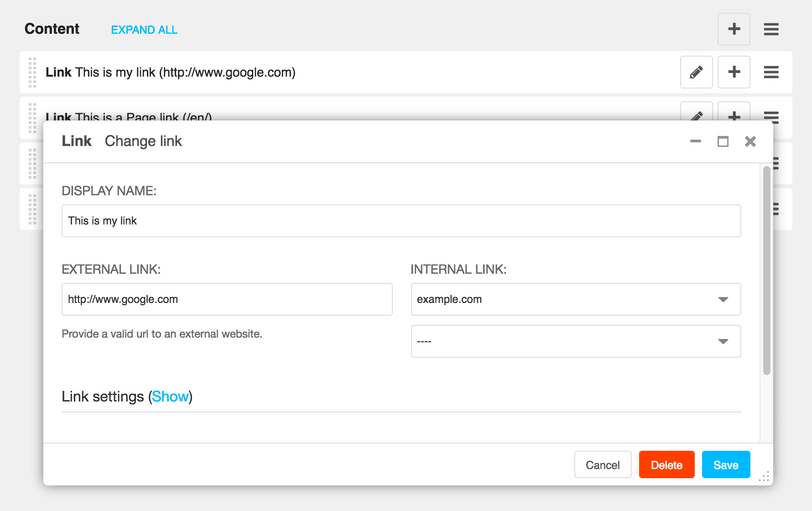Click the Content heading

click(52, 29)
